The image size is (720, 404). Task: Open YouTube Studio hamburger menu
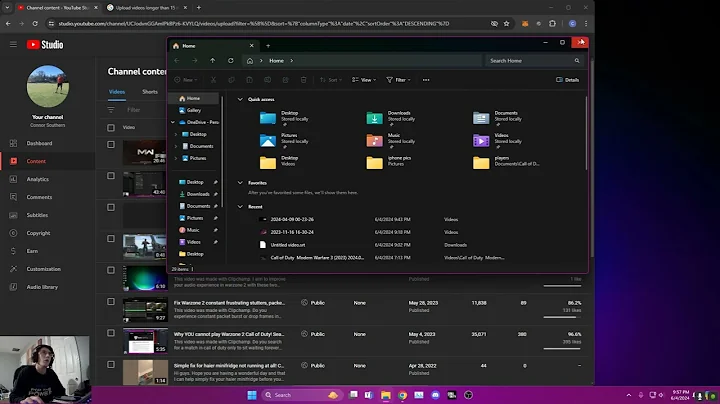(13, 45)
